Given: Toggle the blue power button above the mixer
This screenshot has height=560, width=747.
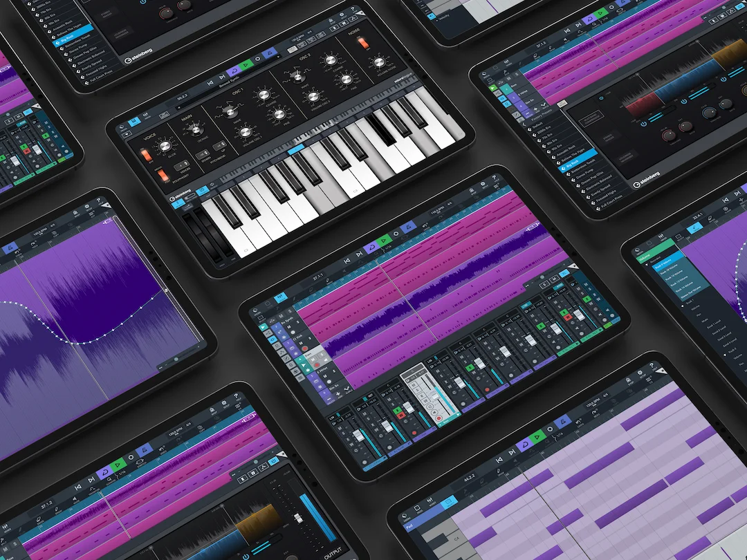Looking at the screenshot, I should pos(564,273).
